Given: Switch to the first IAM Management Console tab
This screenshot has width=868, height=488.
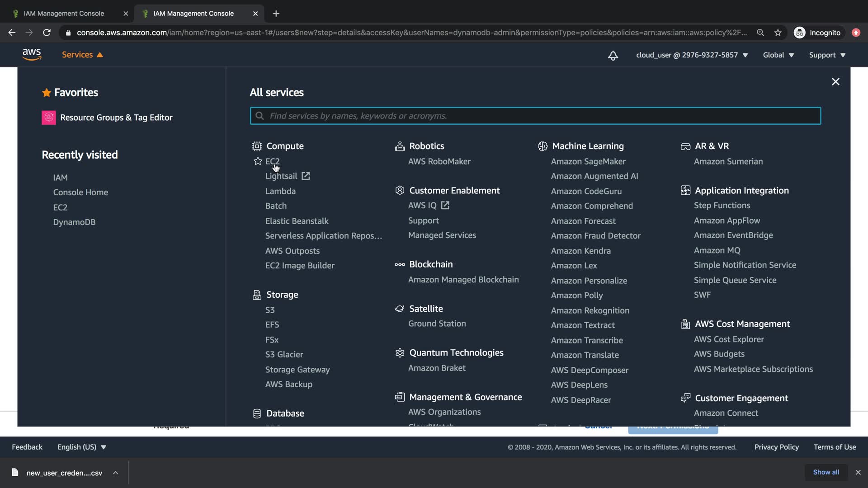Looking at the screenshot, I should [x=64, y=14].
